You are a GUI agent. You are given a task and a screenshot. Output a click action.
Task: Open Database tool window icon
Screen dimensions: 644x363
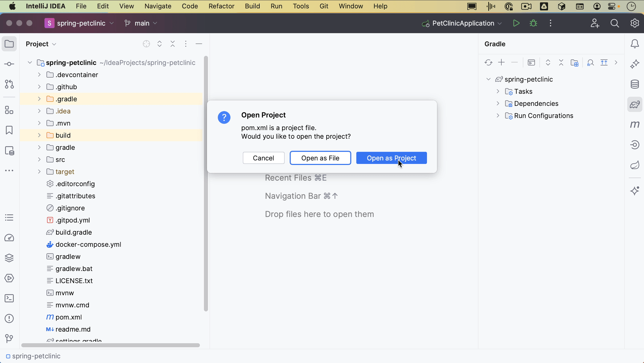(x=634, y=84)
